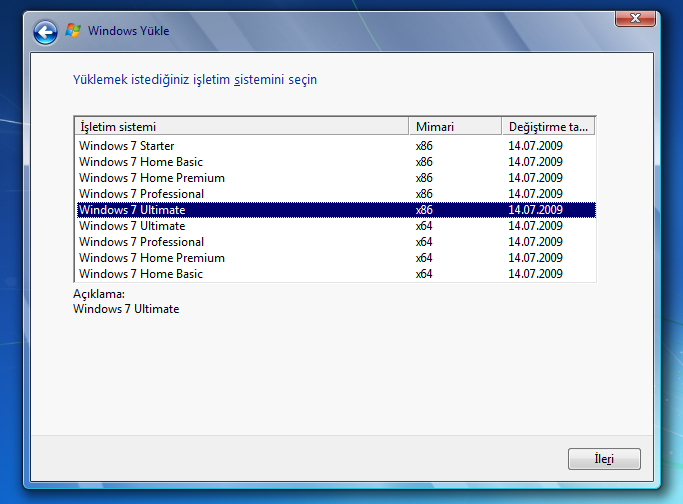Click the Windows Yükle title text
The image size is (683, 504).
(128, 31)
